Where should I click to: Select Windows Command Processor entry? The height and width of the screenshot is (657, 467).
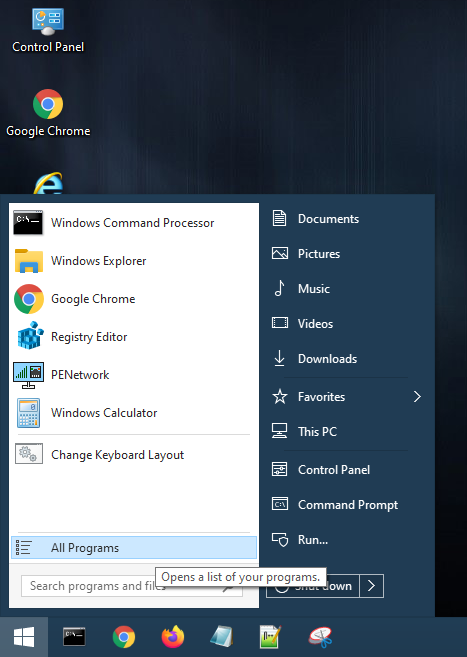132,222
